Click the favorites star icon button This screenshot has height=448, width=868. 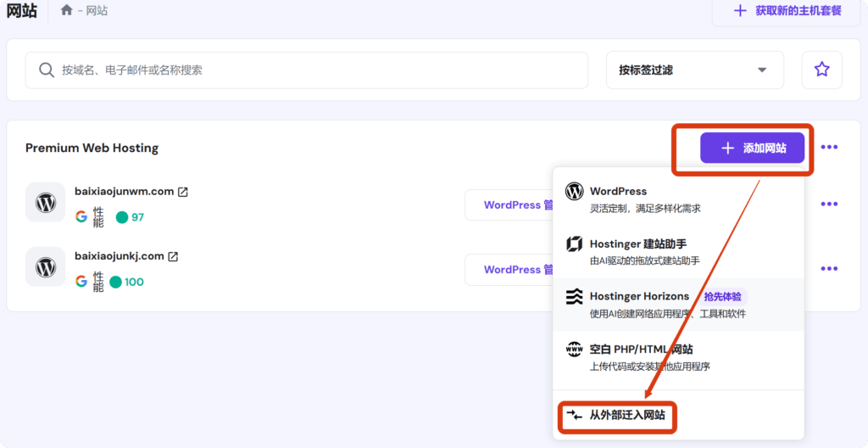click(821, 70)
